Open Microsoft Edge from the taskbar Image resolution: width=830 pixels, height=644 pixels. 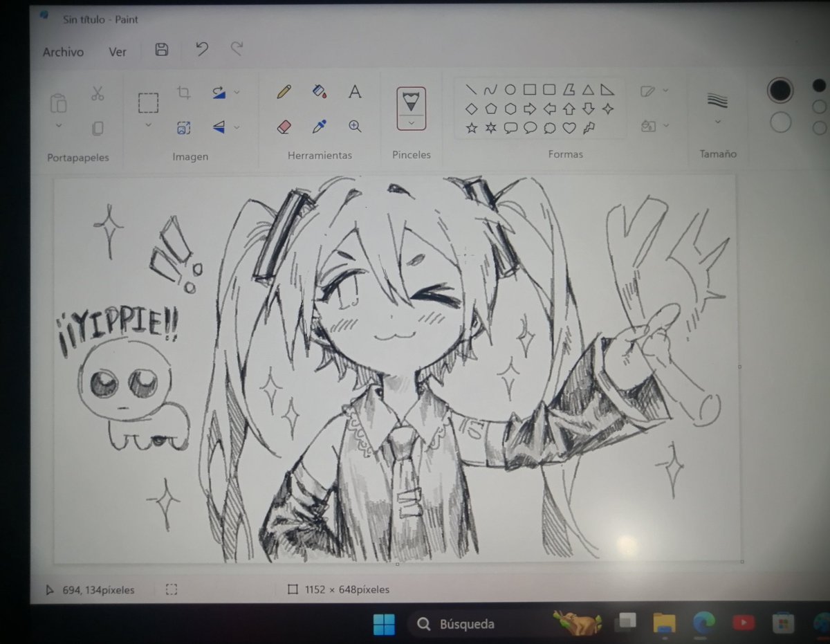click(x=704, y=623)
